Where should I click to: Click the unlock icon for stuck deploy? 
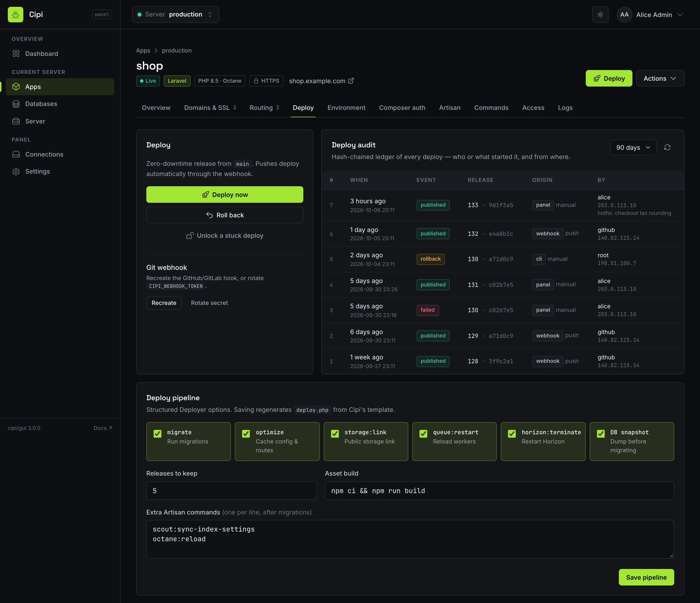(190, 236)
